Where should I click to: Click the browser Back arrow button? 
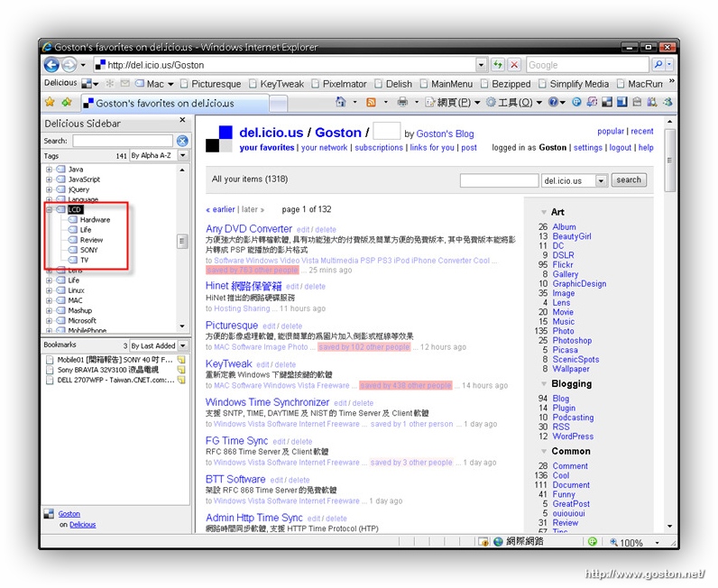tap(51, 65)
